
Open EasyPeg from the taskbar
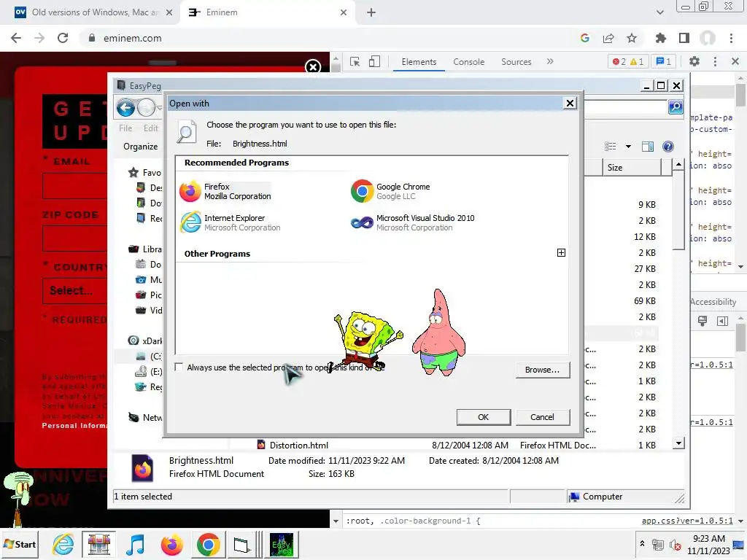(x=282, y=544)
